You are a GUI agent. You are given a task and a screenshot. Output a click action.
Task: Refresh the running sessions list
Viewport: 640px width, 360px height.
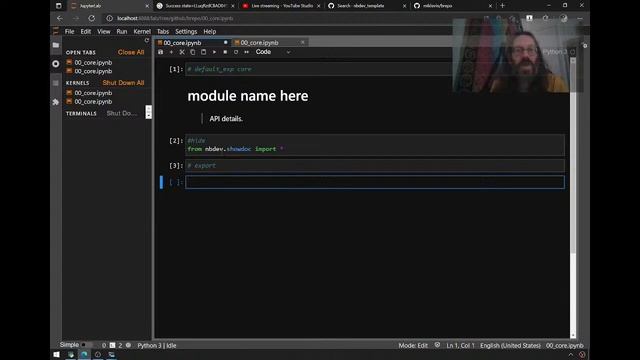147,40
